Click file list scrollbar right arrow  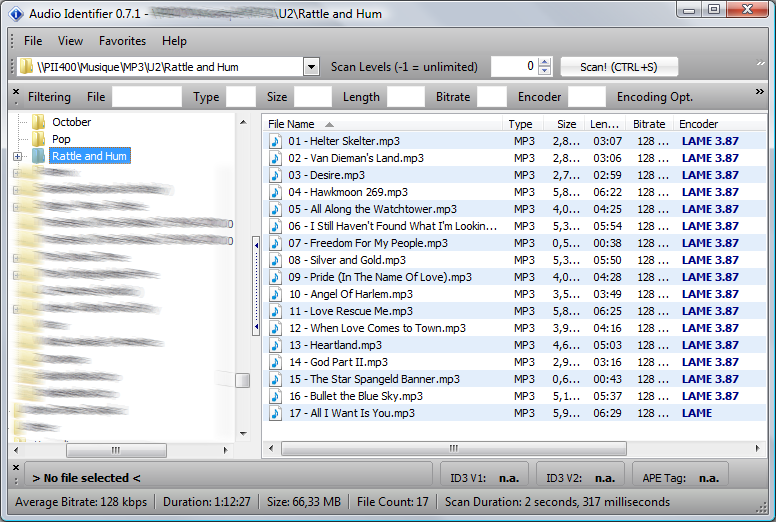point(757,449)
